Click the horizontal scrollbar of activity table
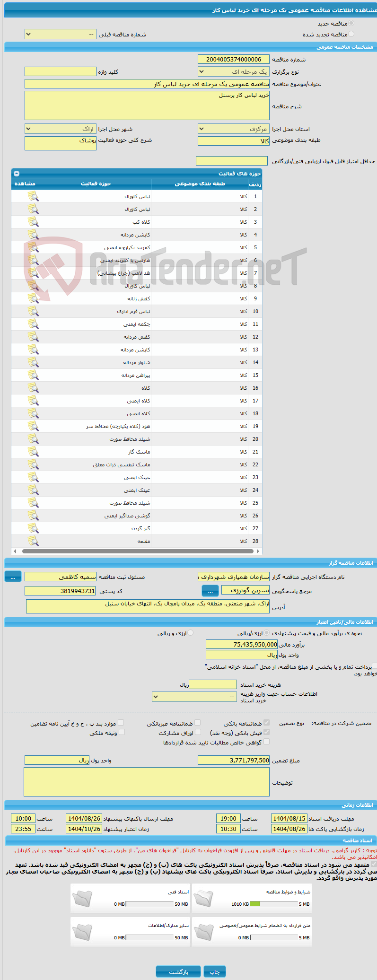Viewport: 377px width, 980px height. (137, 551)
